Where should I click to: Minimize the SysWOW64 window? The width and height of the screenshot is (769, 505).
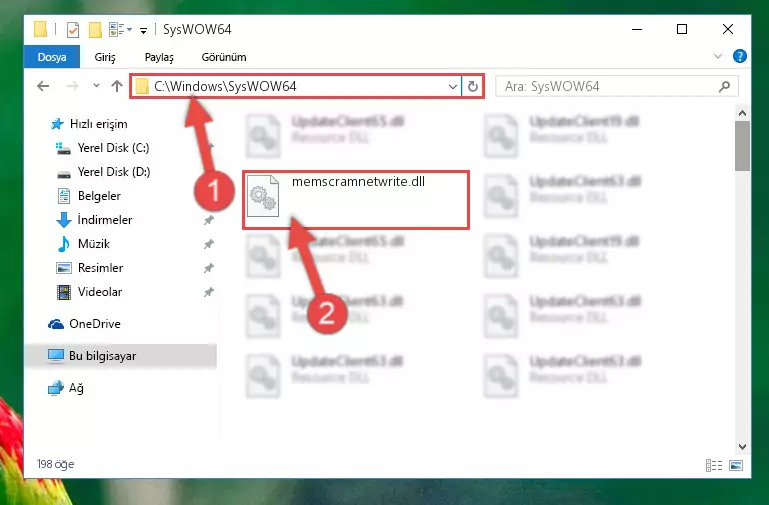(637, 29)
